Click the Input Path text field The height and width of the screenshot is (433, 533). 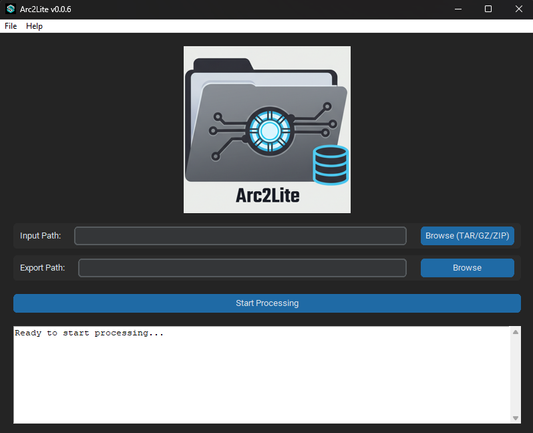click(x=240, y=236)
